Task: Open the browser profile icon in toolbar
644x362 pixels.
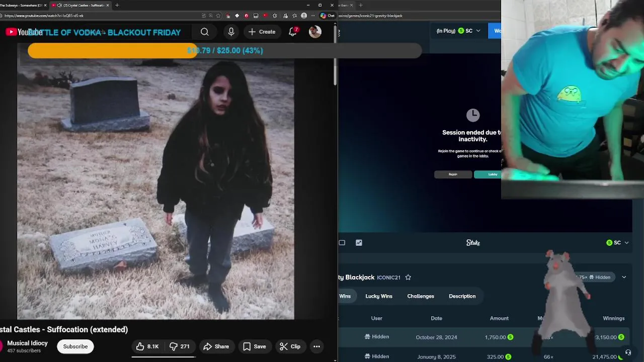Action: (304, 16)
